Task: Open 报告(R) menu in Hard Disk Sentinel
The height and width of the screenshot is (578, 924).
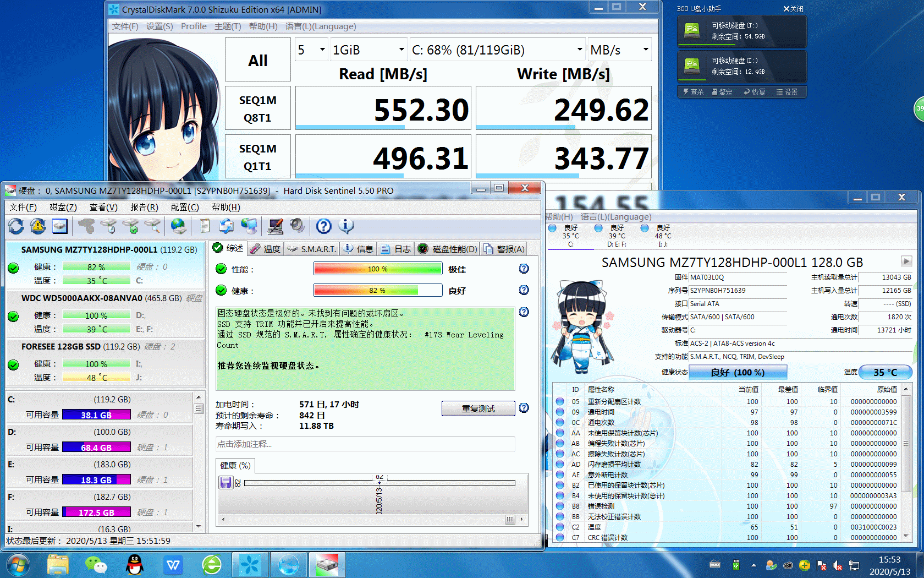Action: [144, 207]
